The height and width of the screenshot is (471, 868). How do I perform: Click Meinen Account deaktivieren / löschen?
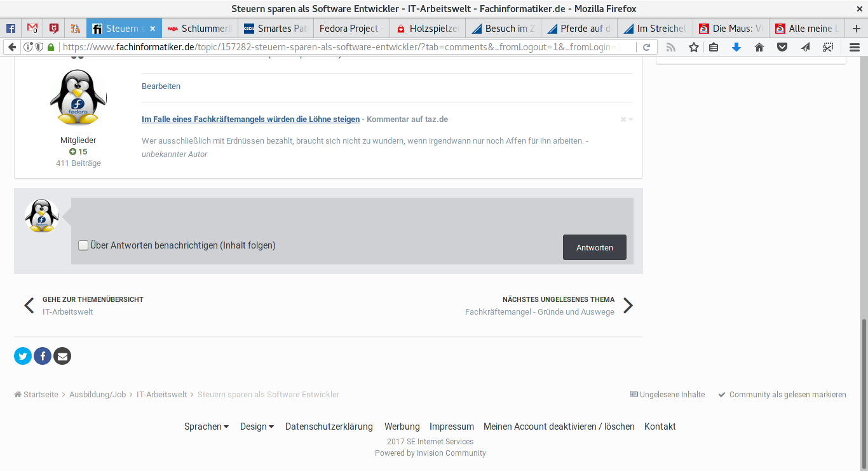tap(559, 427)
